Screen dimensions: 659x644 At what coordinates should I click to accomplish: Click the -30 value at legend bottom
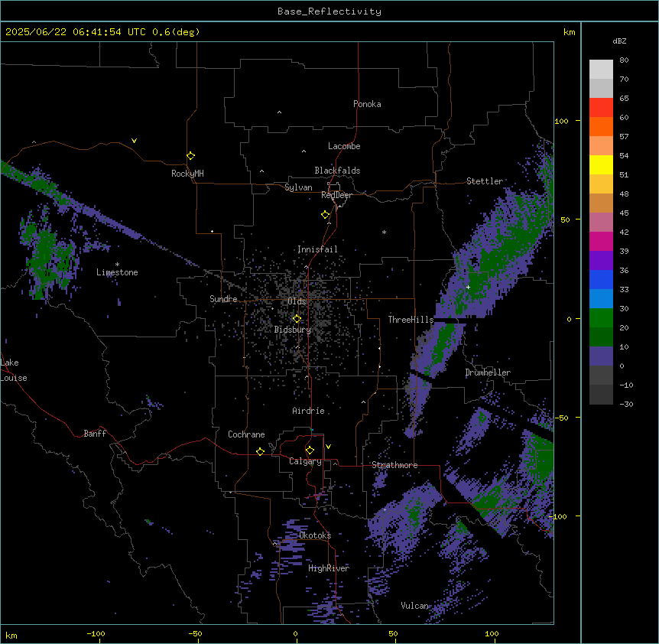(626, 404)
